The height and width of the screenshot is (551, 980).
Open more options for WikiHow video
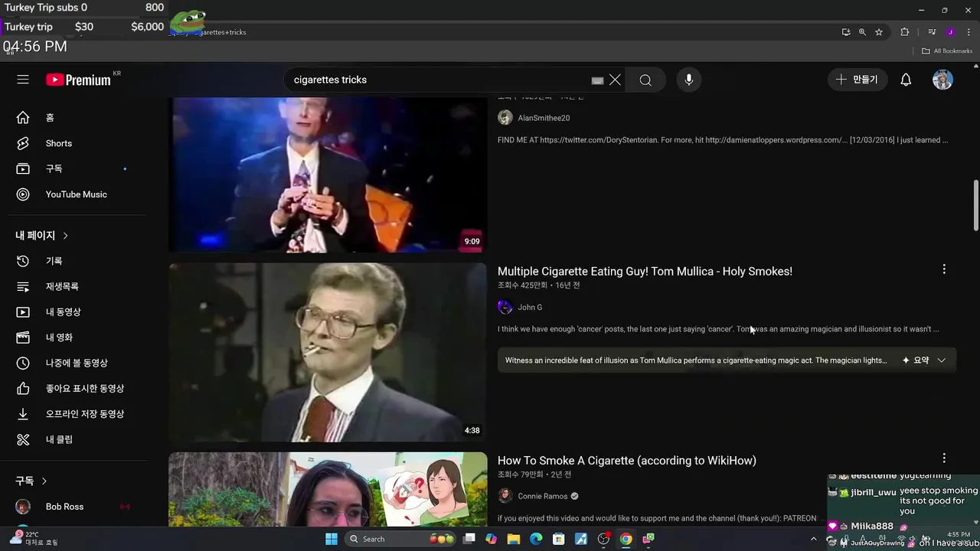point(944,458)
